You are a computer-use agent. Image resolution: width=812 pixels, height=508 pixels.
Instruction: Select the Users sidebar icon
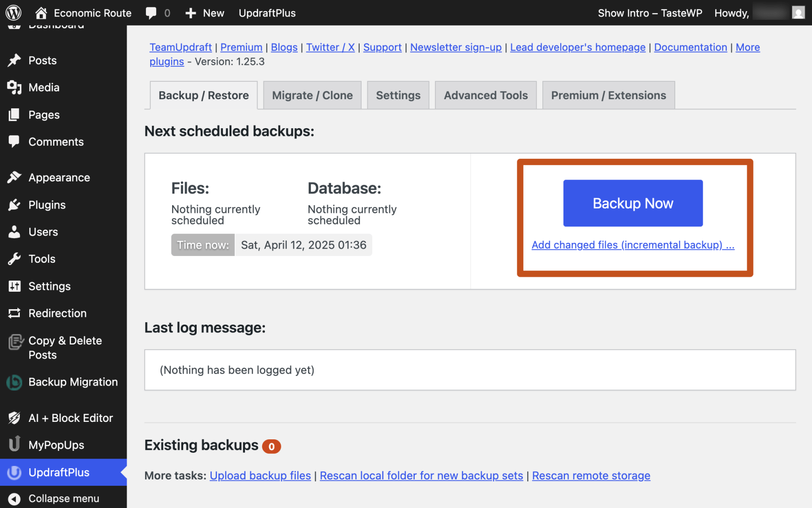coord(15,232)
